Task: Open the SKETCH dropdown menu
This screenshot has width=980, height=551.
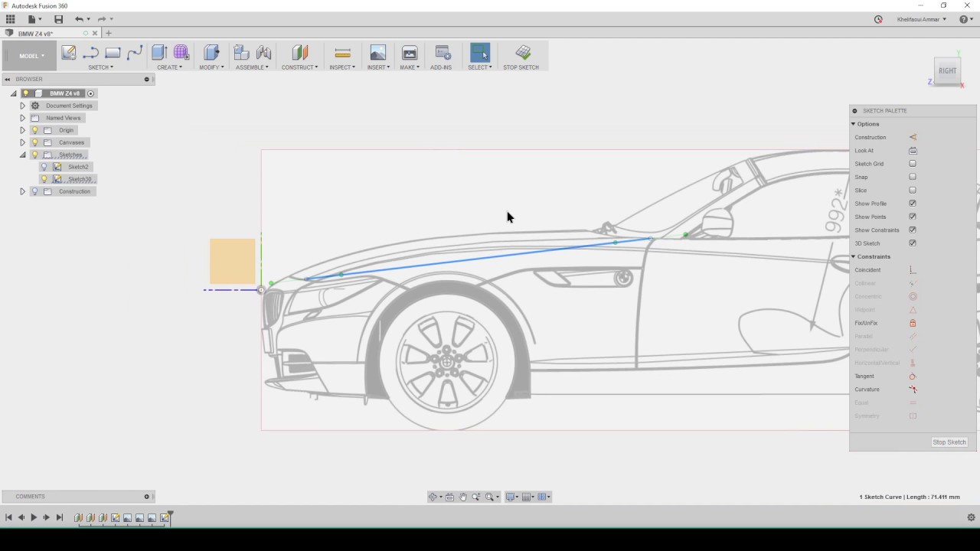Action: [100, 67]
